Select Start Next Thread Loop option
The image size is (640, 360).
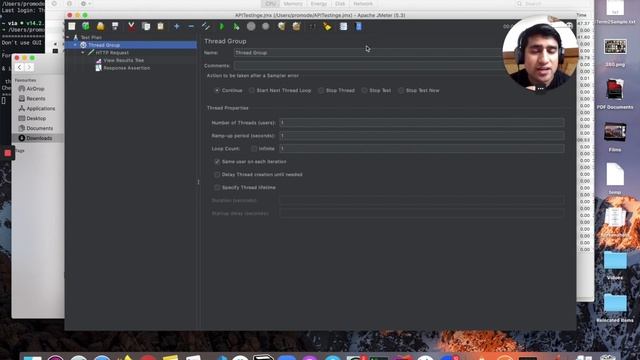[x=252, y=91]
